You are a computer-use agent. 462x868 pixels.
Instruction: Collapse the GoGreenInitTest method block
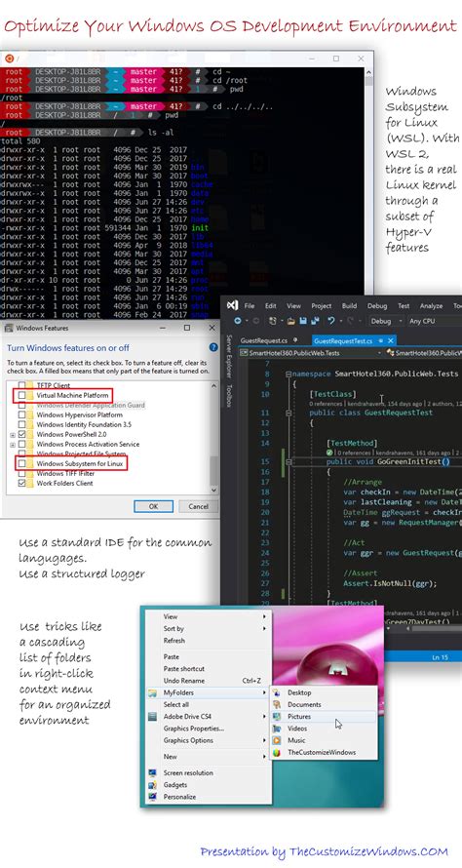coord(289,462)
